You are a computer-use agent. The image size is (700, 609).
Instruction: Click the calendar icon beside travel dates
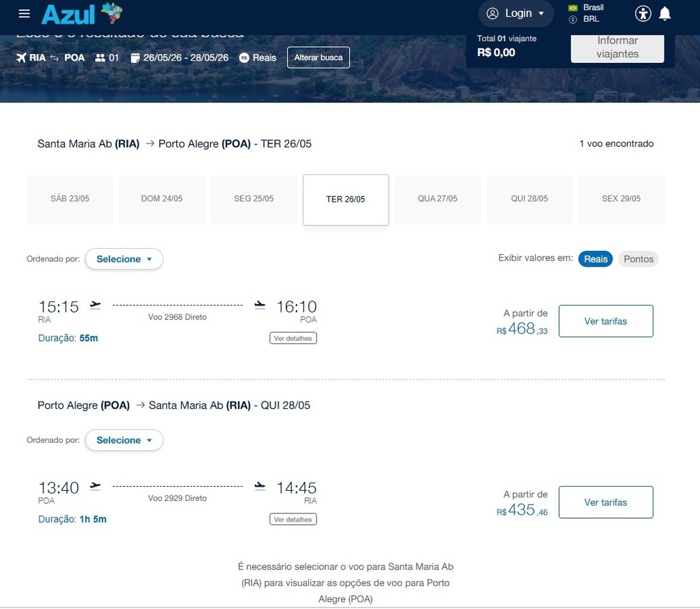point(135,58)
